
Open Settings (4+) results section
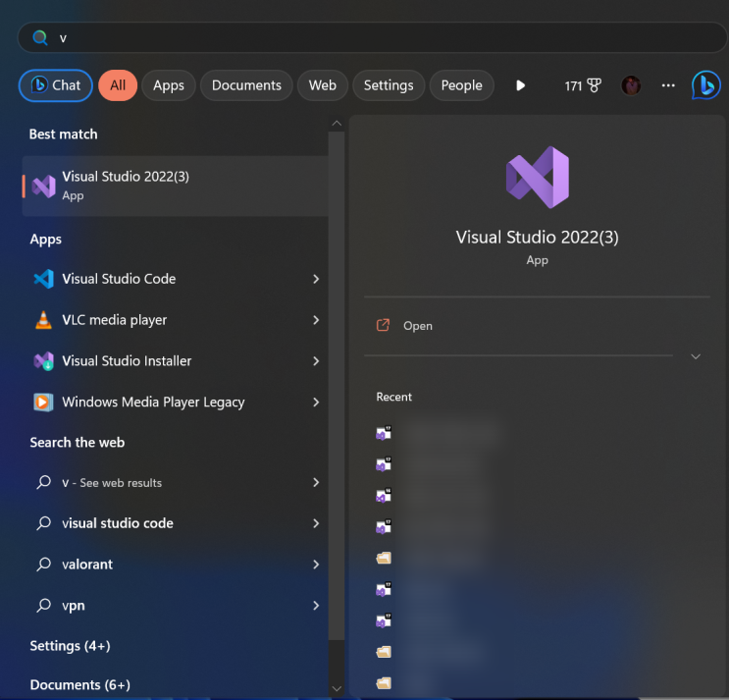coord(71,646)
